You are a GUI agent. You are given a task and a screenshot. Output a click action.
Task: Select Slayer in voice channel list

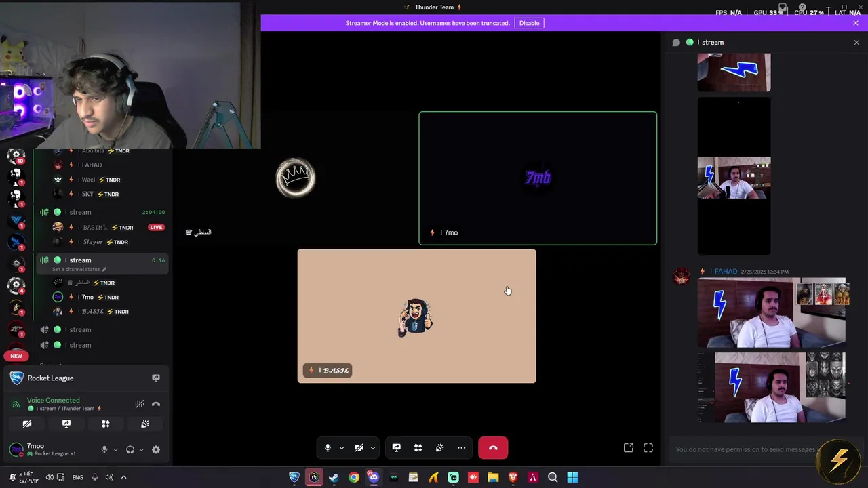[x=108, y=242]
